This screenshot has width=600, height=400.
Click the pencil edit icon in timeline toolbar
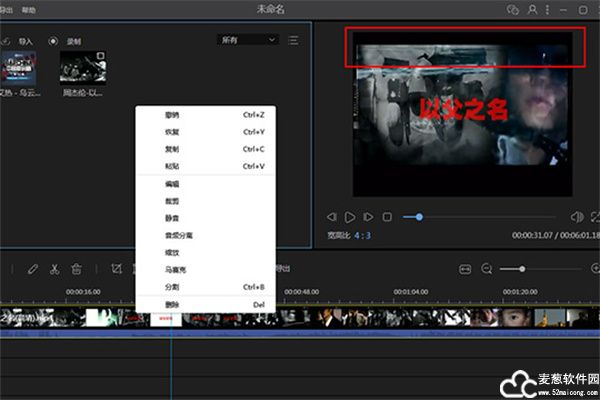pos(32,269)
